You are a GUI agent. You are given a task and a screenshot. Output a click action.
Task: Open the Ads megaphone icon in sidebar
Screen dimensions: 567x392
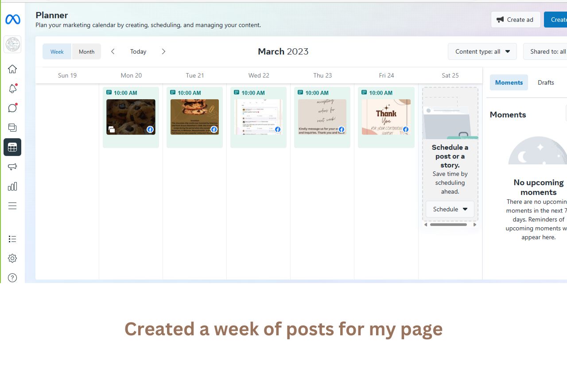point(12,167)
